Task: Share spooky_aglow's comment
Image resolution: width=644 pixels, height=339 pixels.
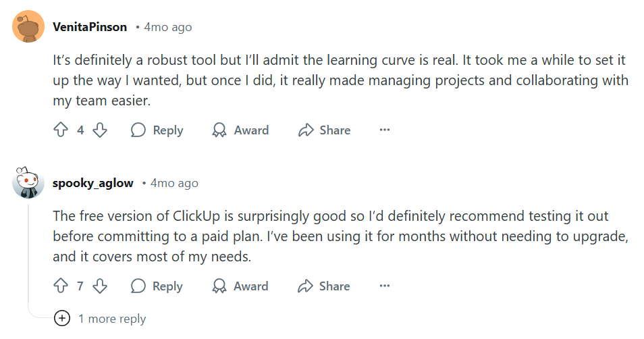Action: pyautogui.click(x=324, y=286)
